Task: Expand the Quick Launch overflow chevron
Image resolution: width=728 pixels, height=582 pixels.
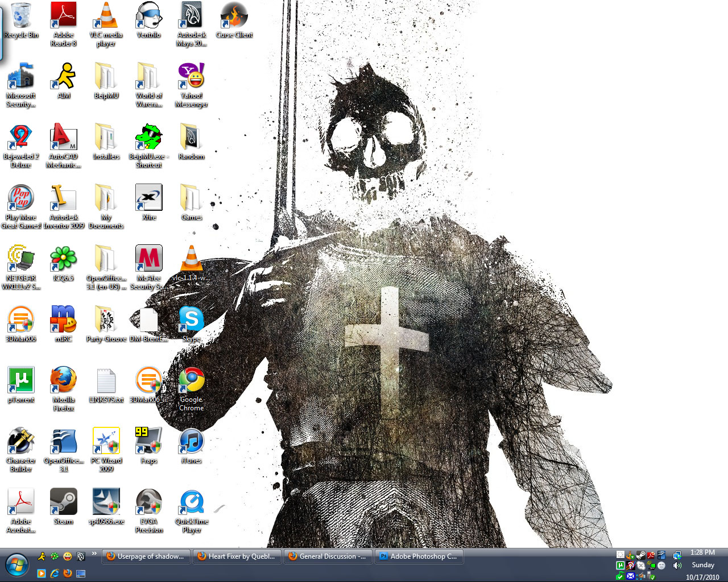Action: click(94, 554)
